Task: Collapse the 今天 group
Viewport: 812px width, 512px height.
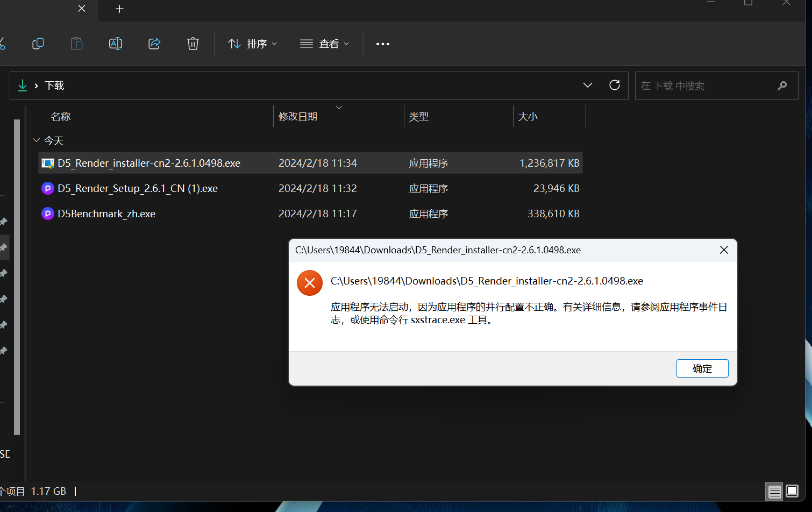Action: [x=37, y=140]
